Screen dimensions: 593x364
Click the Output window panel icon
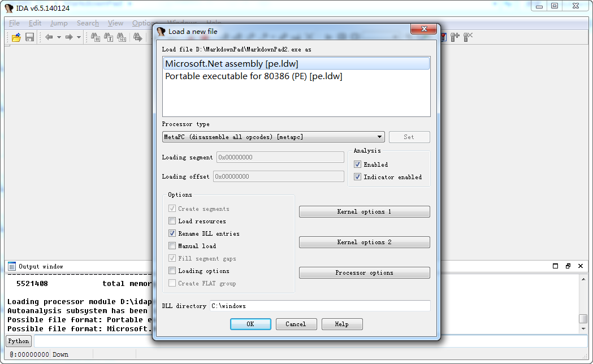tap(12, 266)
